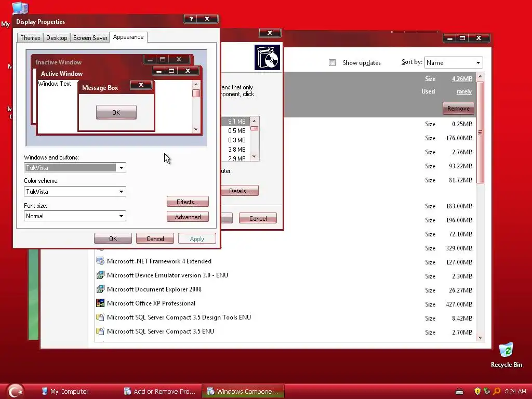
Task: Click the magnifier search tray icon
Action: tap(497, 391)
